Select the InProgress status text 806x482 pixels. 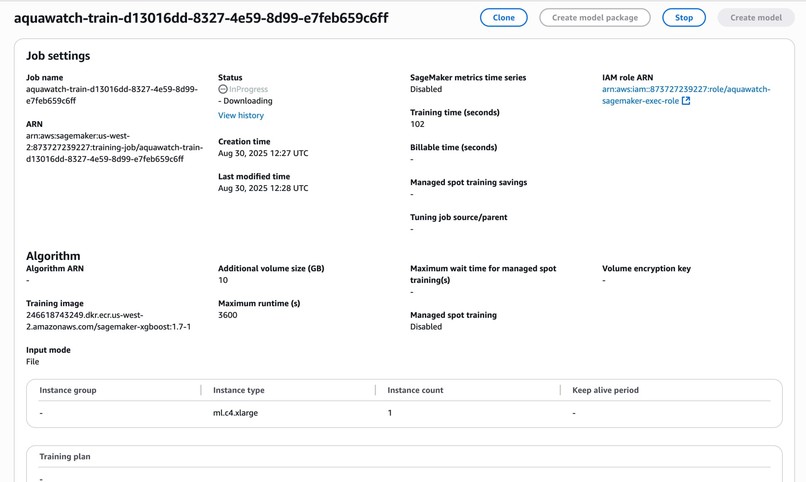248,89
